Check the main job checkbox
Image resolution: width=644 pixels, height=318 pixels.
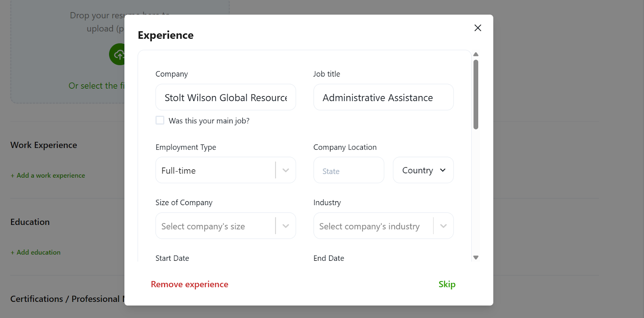[x=160, y=121]
